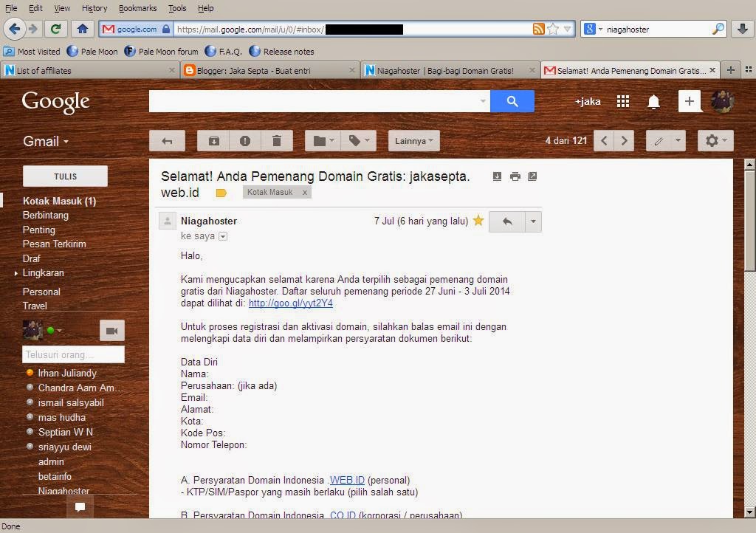
Task: Start search with the magnifier in browser search box
Action: [x=718, y=30]
